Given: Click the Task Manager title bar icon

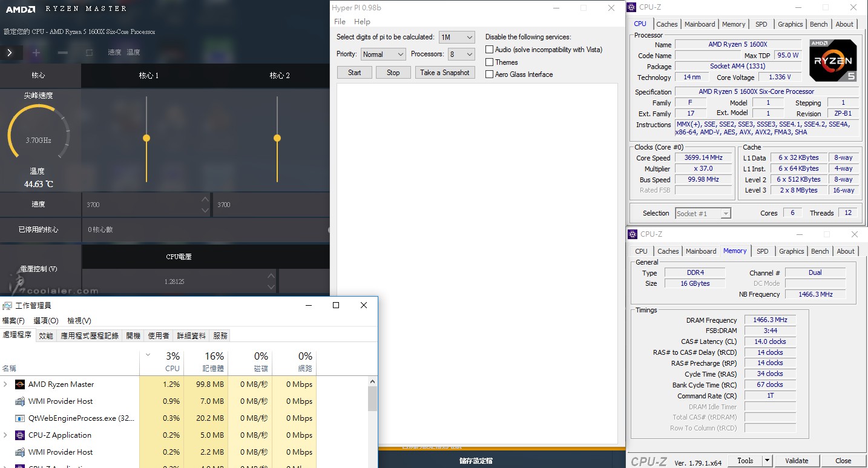Looking at the screenshot, I should tap(8, 305).
